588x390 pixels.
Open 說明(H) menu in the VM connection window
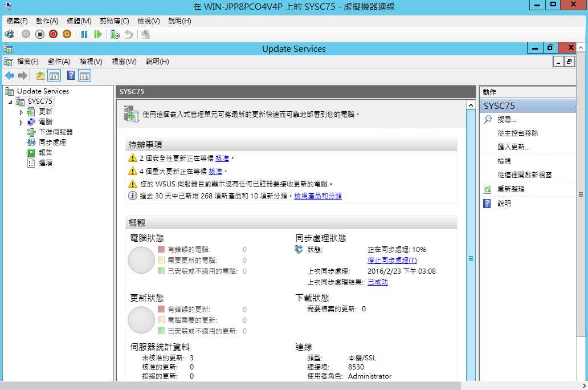[179, 21]
